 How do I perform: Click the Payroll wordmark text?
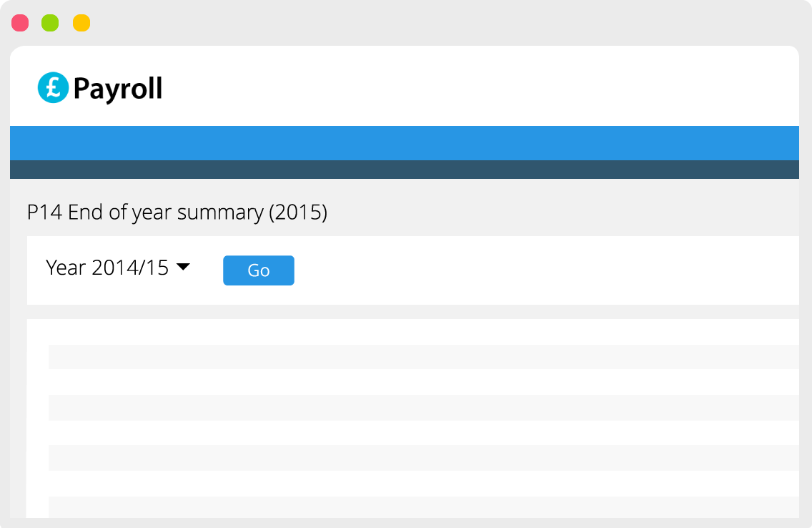tap(118, 89)
